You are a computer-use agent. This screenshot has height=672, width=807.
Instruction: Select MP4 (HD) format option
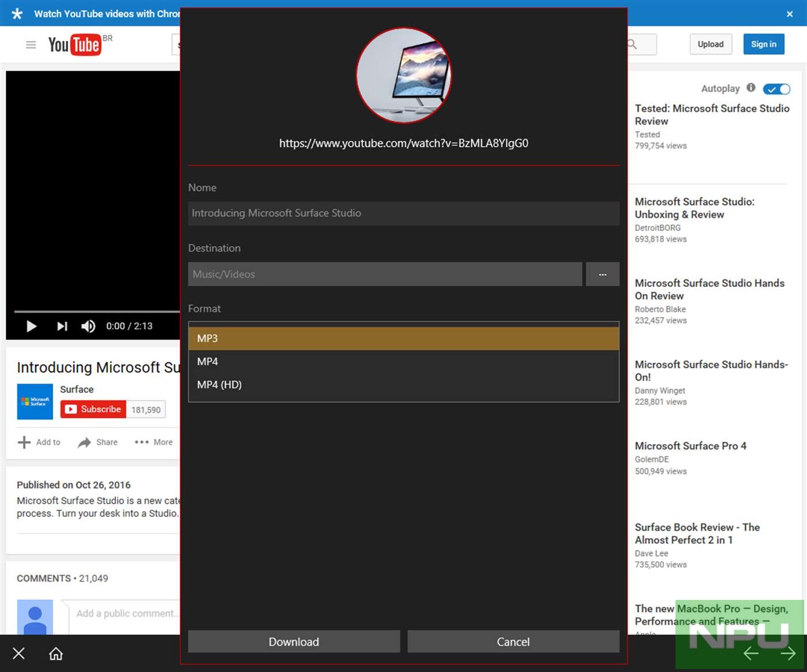(x=404, y=385)
